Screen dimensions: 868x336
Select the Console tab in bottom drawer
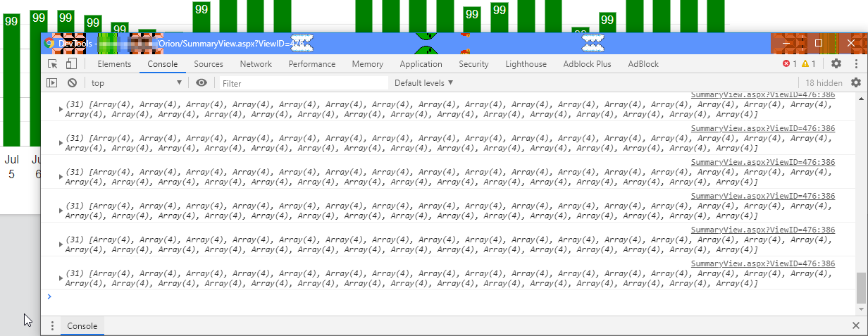[82, 326]
